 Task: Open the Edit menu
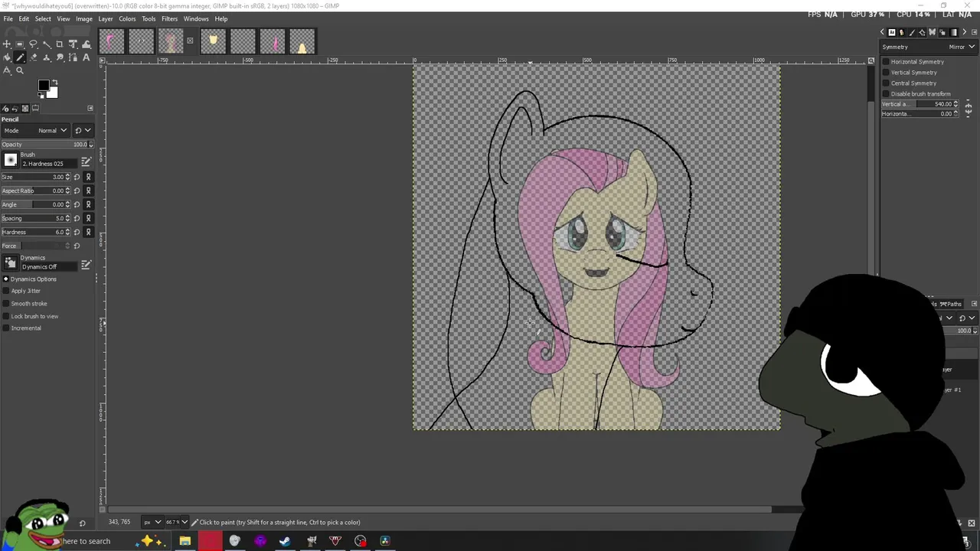pos(24,18)
